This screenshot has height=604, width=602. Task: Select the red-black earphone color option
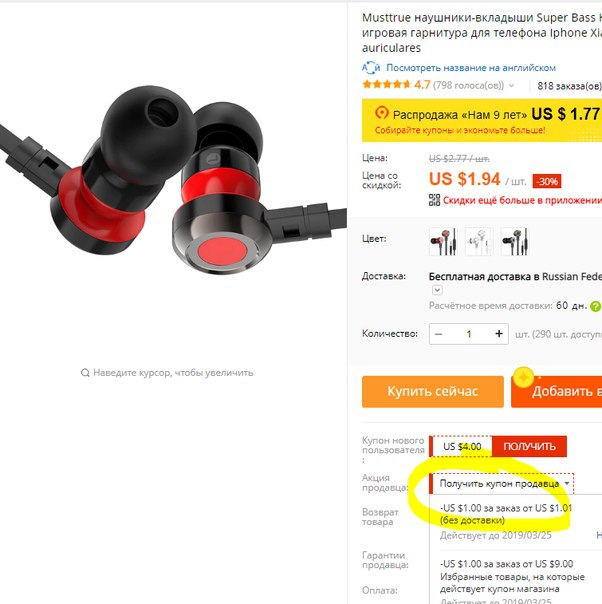(x=443, y=242)
